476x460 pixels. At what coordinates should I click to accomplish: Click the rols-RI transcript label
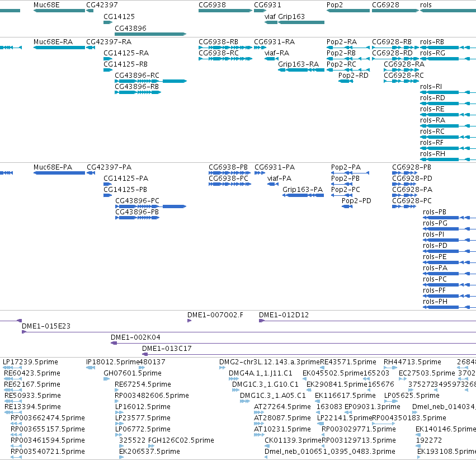tap(431, 87)
